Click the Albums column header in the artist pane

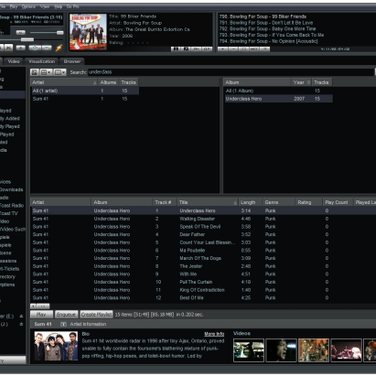click(108, 82)
